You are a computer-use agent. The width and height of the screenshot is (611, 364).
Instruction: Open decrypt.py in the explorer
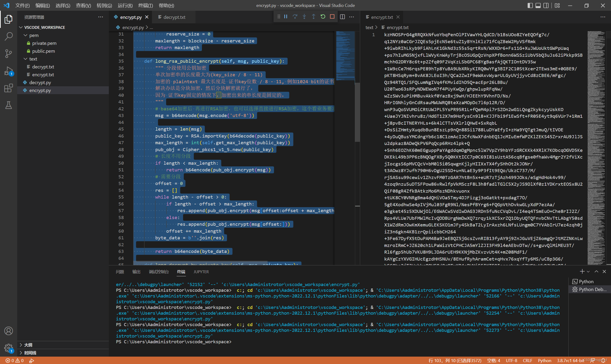click(x=40, y=82)
